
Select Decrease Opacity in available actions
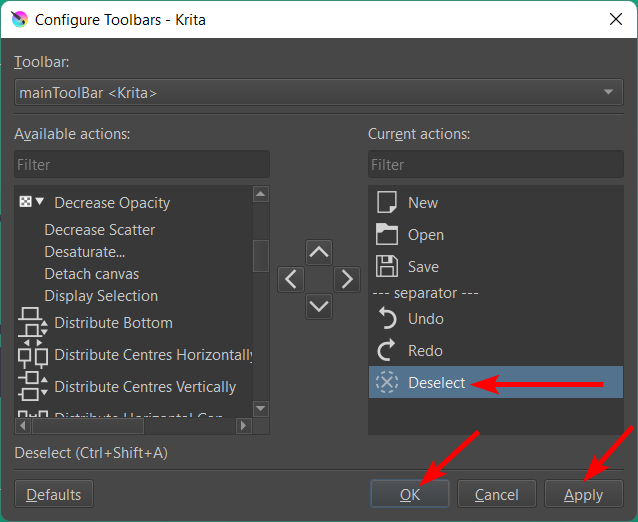click(112, 203)
